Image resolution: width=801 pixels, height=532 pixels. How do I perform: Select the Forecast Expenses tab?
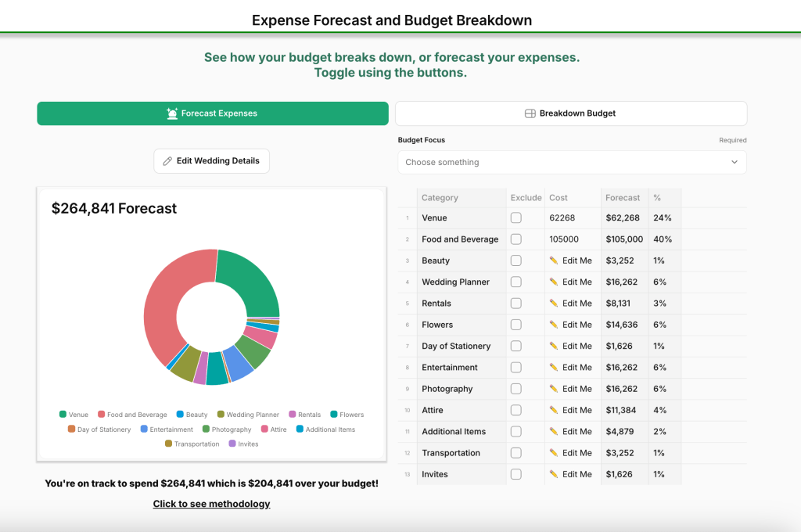click(213, 113)
